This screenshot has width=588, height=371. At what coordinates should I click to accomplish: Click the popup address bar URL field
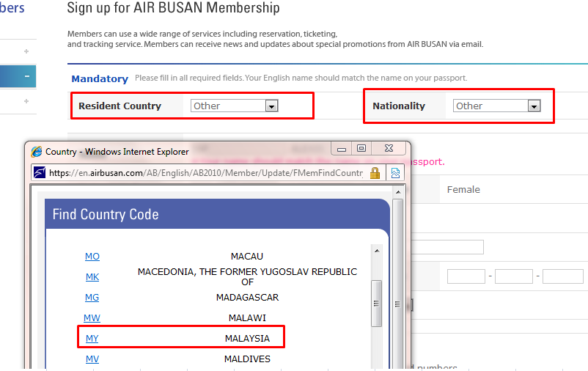tap(205, 173)
